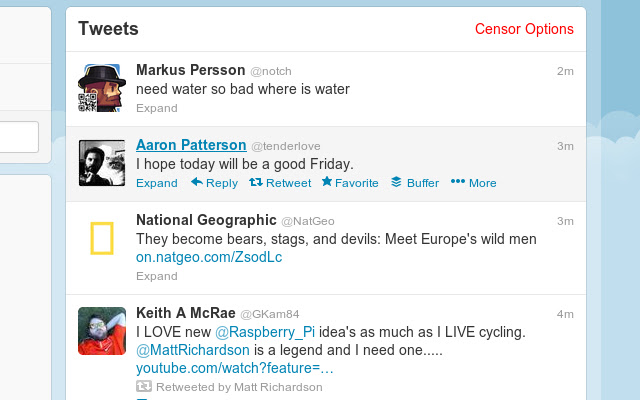Open the youtube.com watch link
Image resolution: width=640 pixels, height=400 pixels.
(235, 369)
